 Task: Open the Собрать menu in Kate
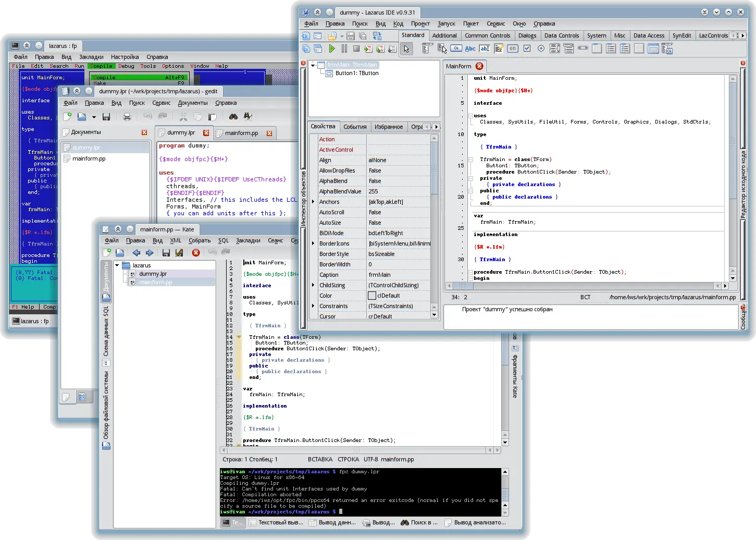tap(200, 240)
